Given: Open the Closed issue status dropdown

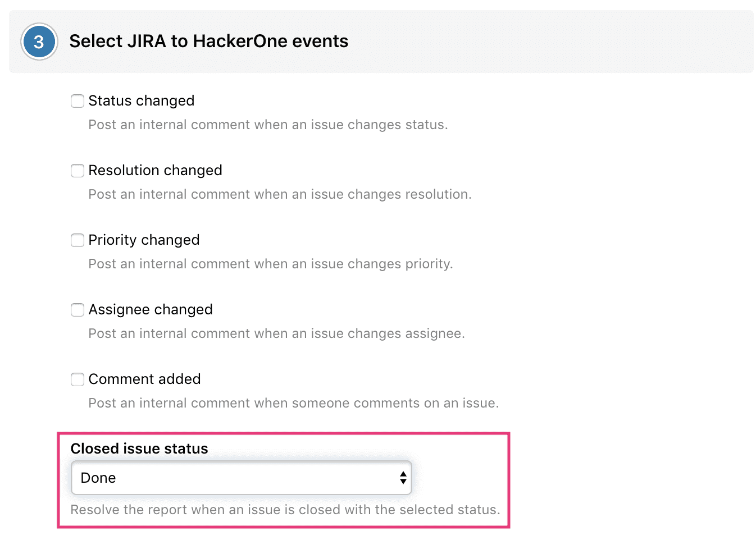Looking at the screenshot, I should 241,478.
